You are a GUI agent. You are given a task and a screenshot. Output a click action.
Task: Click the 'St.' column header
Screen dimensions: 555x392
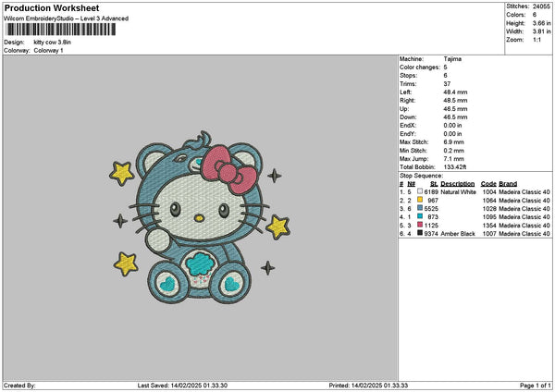(434, 184)
